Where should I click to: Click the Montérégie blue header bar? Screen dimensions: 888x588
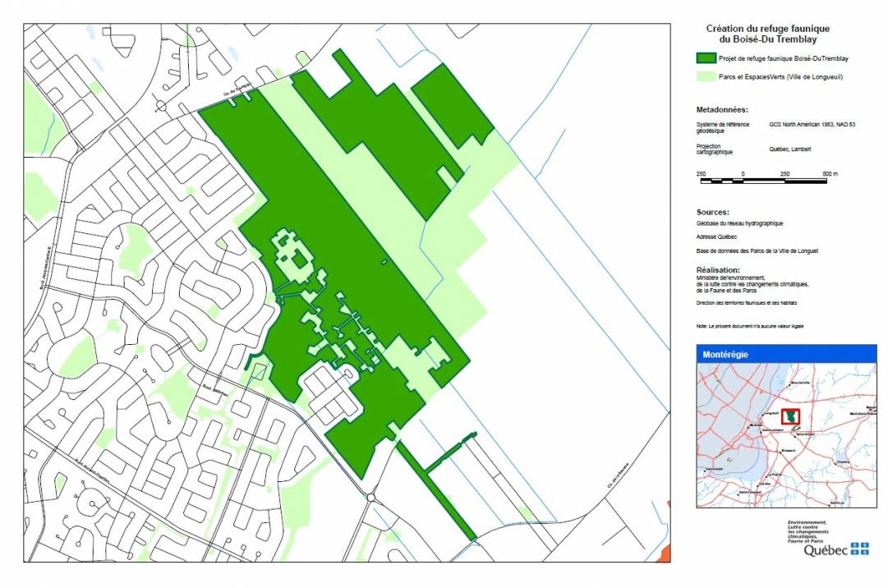[x=786, y=354]
